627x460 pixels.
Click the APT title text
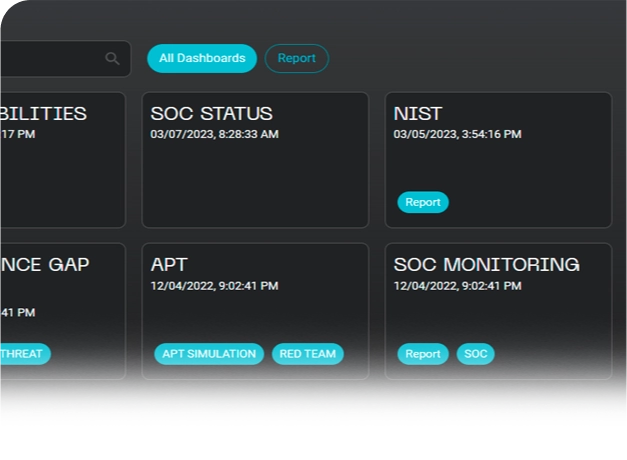[x=169, y=265]
